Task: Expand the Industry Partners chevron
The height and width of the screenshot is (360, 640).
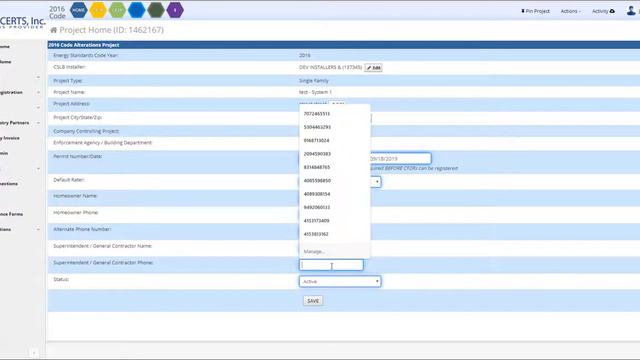Action: click(x=38, y=123)
